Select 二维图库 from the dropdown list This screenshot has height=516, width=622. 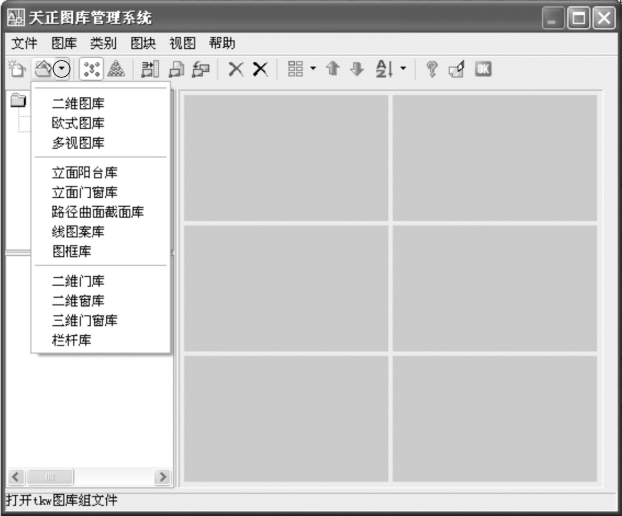tap(101, 104)
